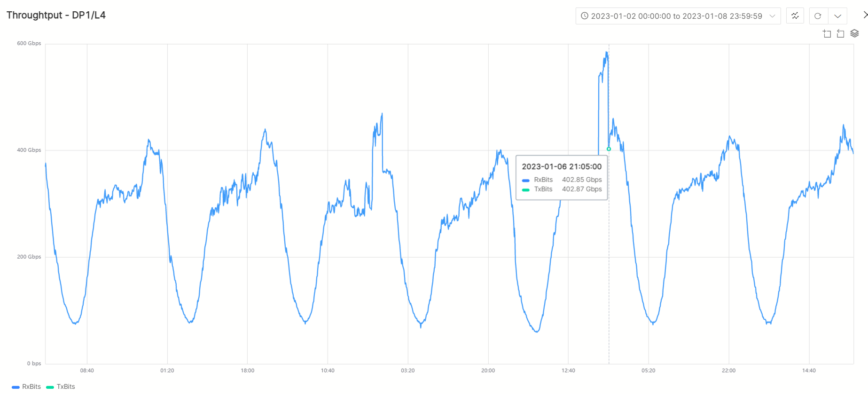Activate the area zoom selection tool

827,33
